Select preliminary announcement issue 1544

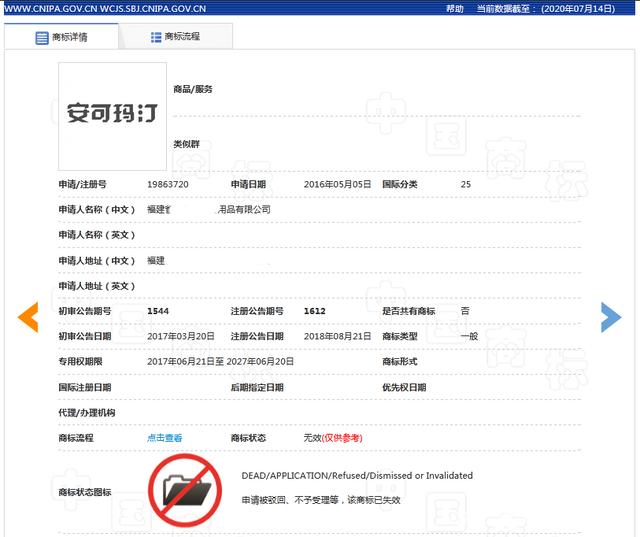click(x=158, y=311)
